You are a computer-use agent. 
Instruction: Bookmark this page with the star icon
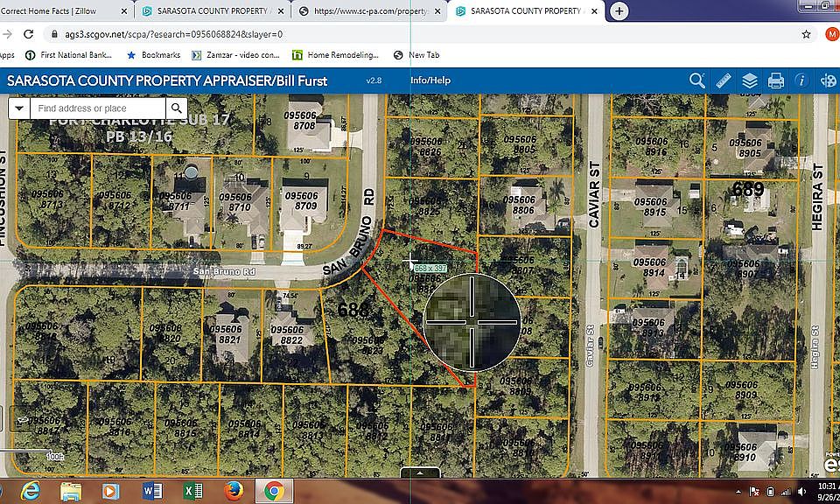(806, 34)
